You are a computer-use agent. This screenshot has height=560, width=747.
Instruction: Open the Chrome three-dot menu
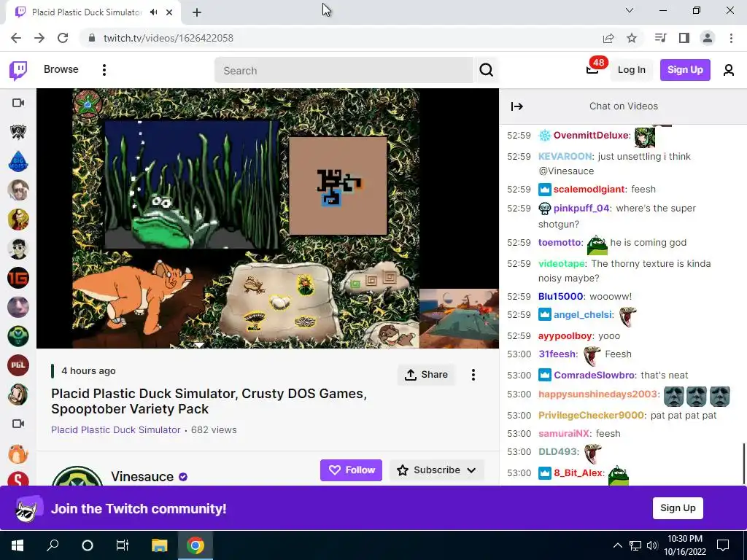tap(731, 38)
